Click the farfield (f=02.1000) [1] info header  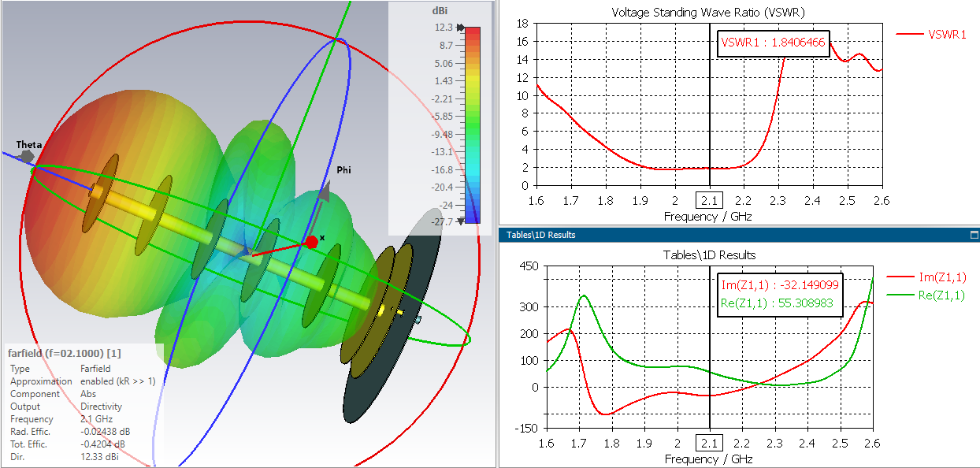[64, 353]
